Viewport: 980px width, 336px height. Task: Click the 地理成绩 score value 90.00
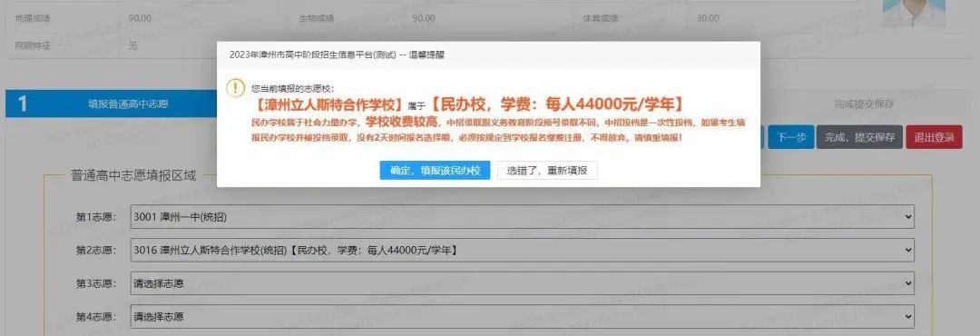pyautogui.click(x=140, y=18)
